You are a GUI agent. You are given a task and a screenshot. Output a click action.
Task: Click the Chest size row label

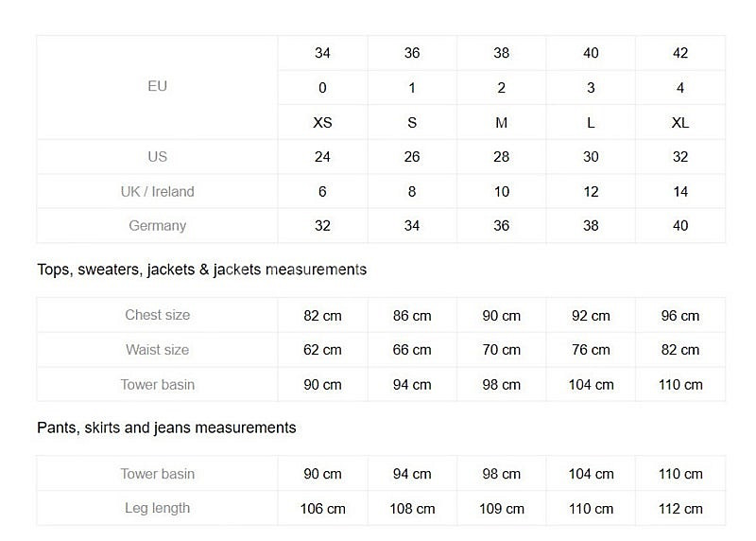click(x=157, y=315)
